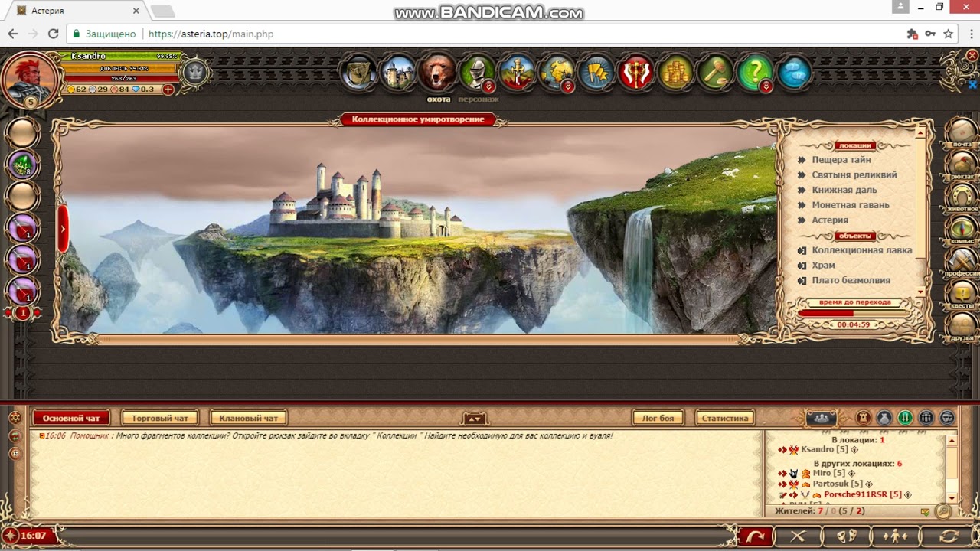Expand dropdown arrow under the question mark icon

tap(766, 86)
